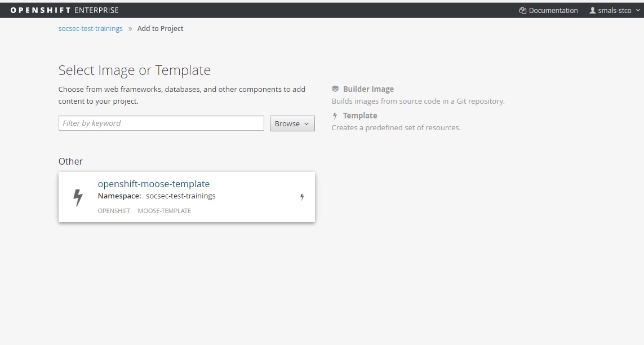Click the arrow next to smals-stco
This screenshot has height=345, width=644.
pyautogui.click(x=638, y=11)
